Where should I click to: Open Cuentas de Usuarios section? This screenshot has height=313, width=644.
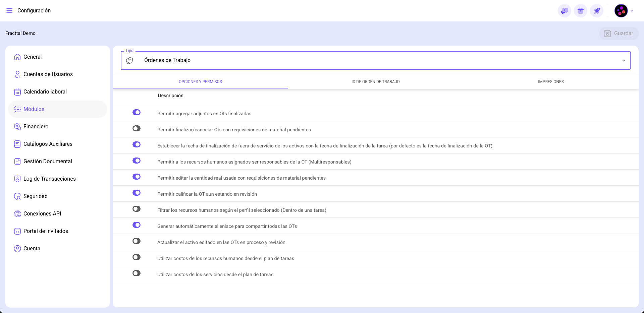48,74
